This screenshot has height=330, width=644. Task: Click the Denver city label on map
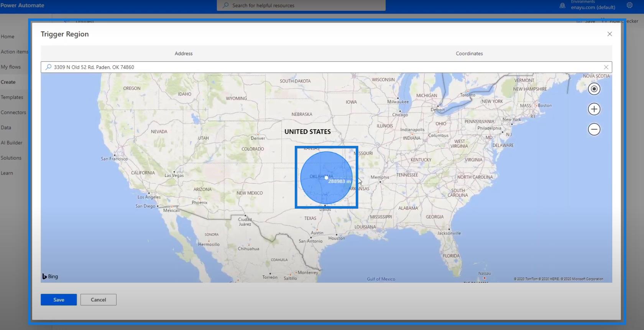[258, 138]
